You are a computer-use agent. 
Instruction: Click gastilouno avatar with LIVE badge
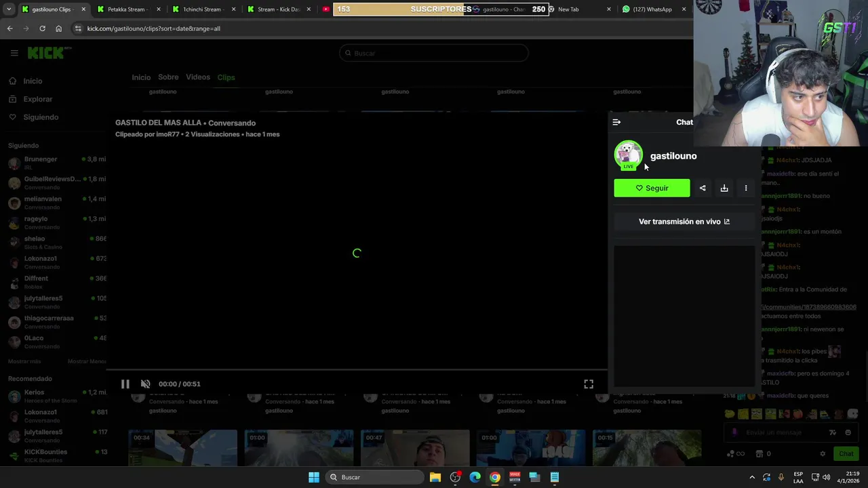pos(628,155)
